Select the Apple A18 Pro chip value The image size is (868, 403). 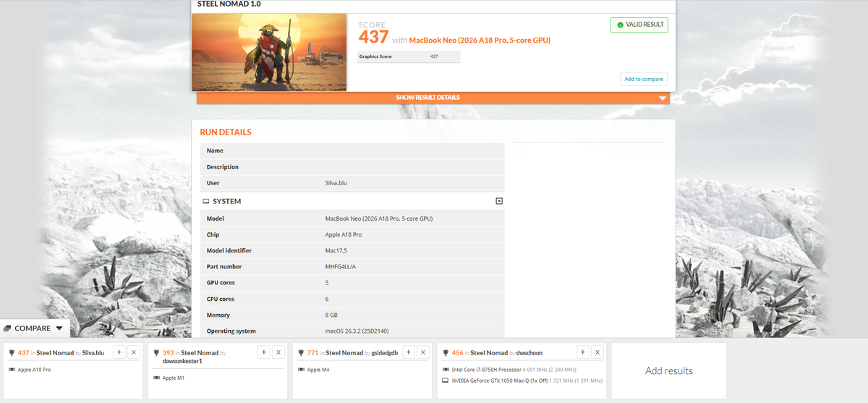pyautogui.click(x=344, y=234)
